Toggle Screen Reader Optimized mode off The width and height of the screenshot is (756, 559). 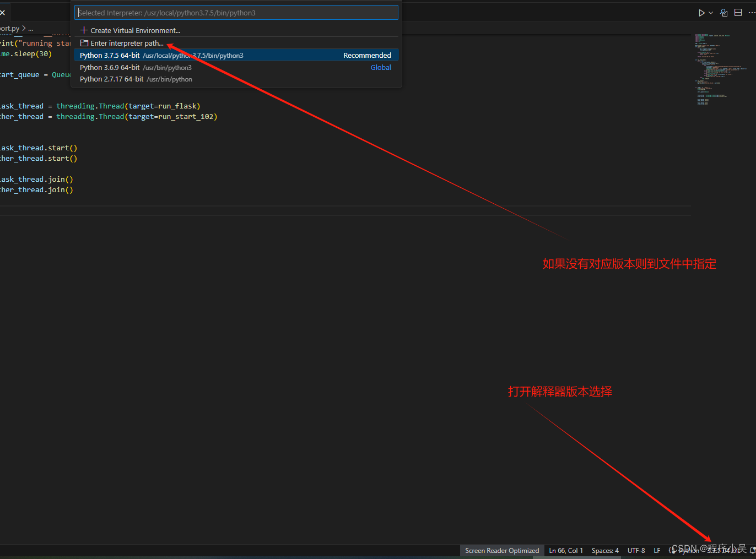[x=501, y=550]
